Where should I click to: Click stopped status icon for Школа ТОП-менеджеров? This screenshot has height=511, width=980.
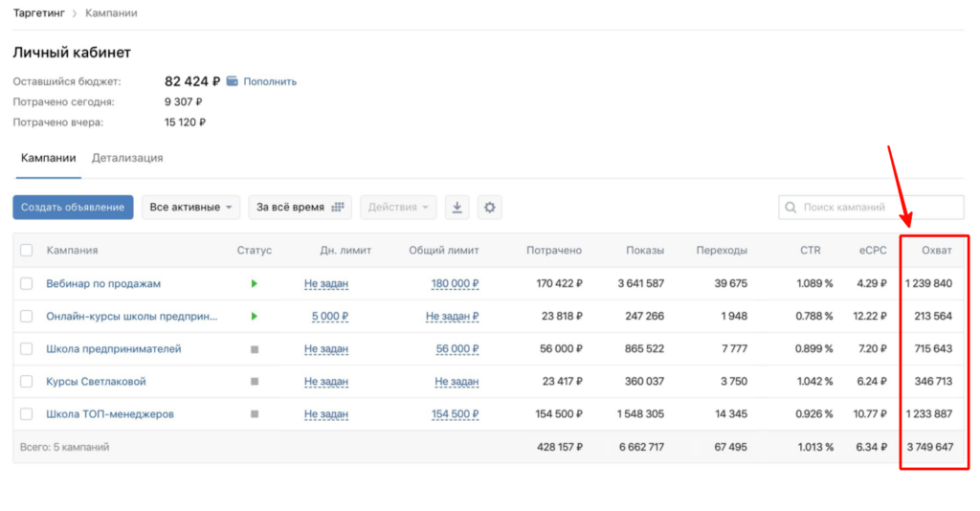(255, 414)
